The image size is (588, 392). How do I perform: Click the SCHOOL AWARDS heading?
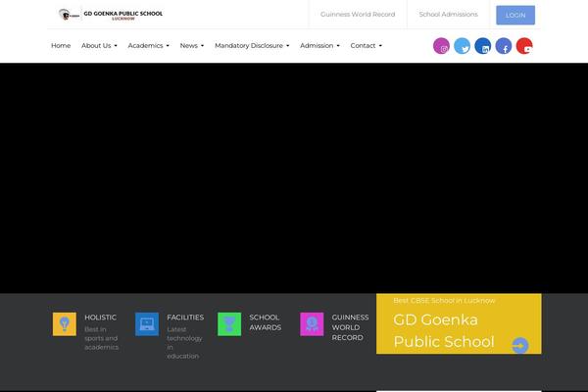(x=266, y=322)
